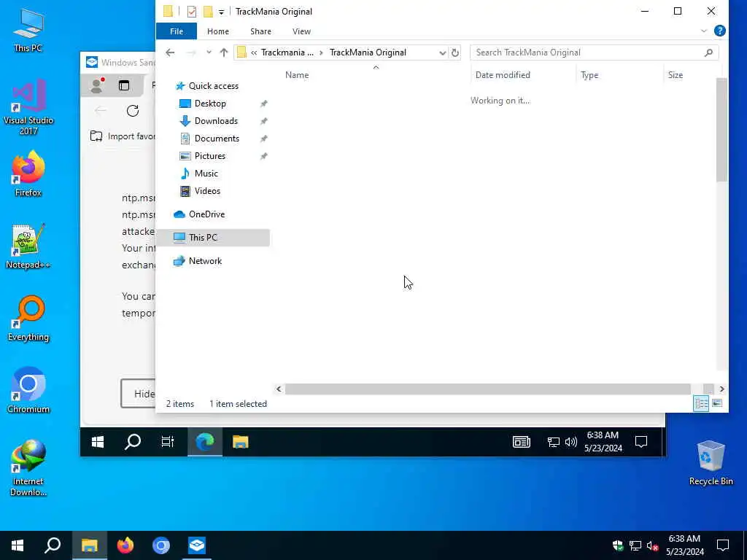The height and width of the screenshot is (560, 747).
Task: Click Firefox in the host taskbar
Action: pyautogui.click(x=125, y=545)
